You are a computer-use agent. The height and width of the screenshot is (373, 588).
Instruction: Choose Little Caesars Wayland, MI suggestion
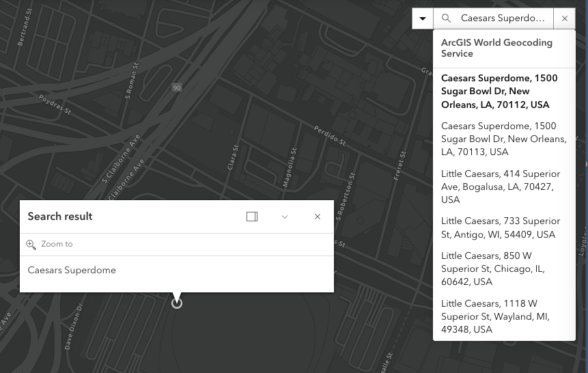point(504,316)
